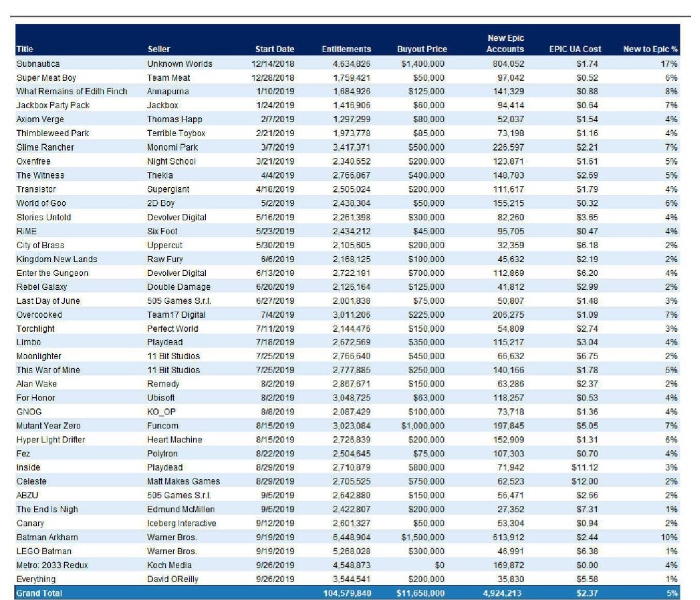Select the Transistor title cell
This screenshot has height=600, width=700.
[x=36, y=189]
